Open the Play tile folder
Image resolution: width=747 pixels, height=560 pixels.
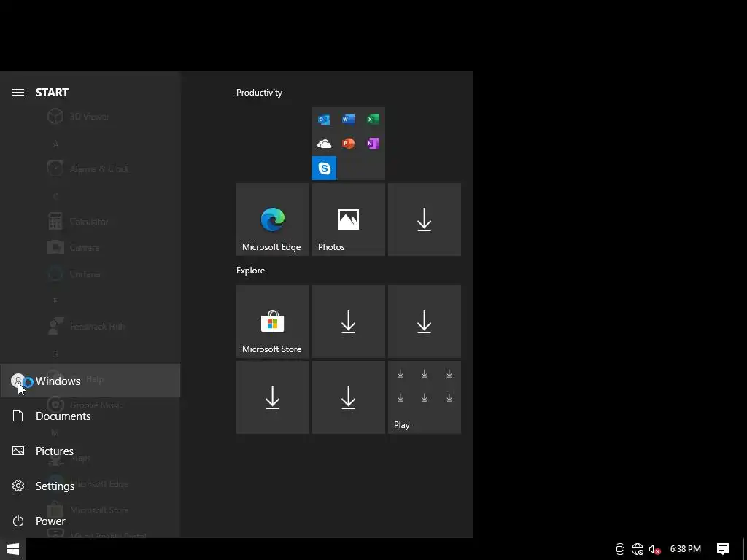(x=425, y=397)
